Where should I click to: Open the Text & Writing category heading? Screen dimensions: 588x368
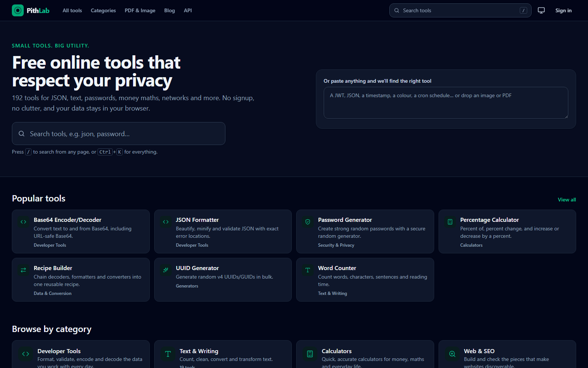(x=199, y=351)
